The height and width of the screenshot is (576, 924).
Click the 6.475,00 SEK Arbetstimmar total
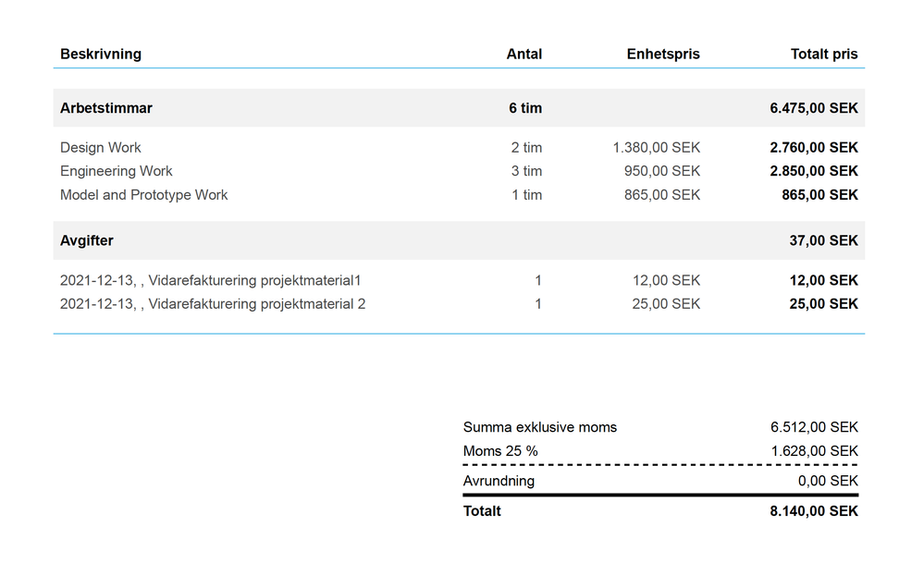coord(814,108)
